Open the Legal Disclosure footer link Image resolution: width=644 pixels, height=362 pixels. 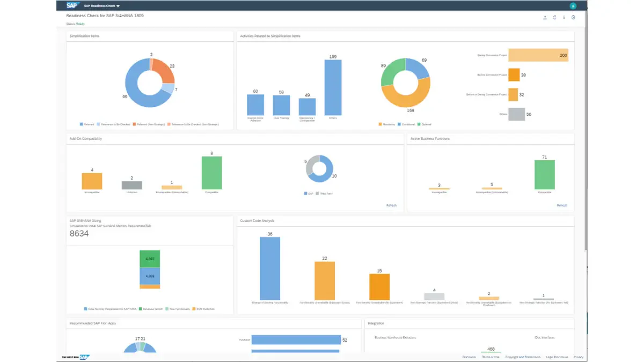557,357
